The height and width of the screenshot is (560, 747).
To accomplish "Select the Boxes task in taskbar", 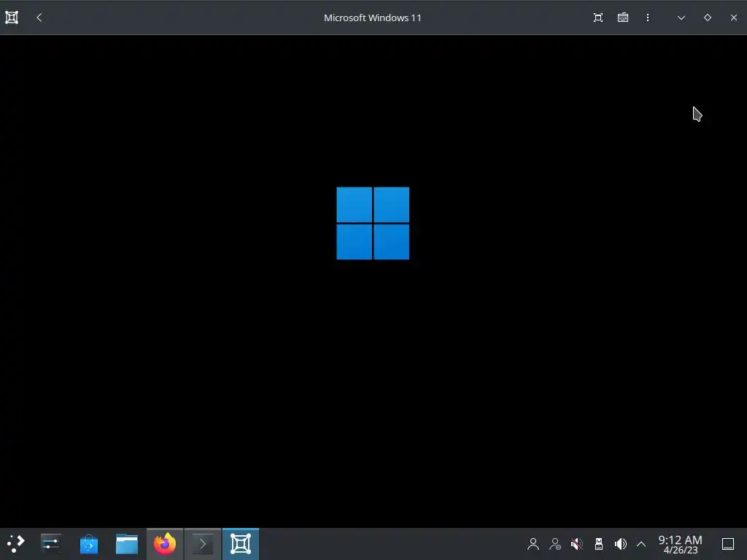I will 241,544.
